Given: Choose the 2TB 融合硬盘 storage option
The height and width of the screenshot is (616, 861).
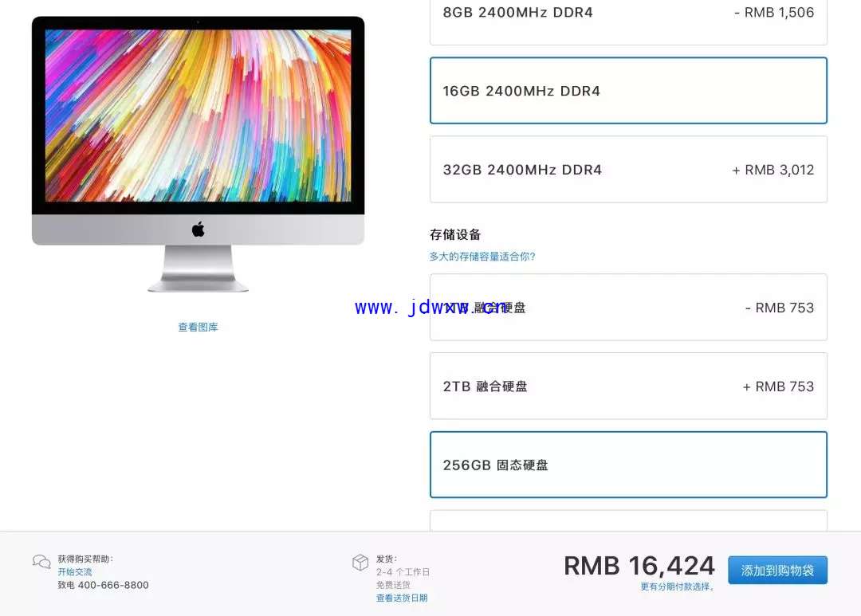Looking at the screenshot, I should [628, 386].
